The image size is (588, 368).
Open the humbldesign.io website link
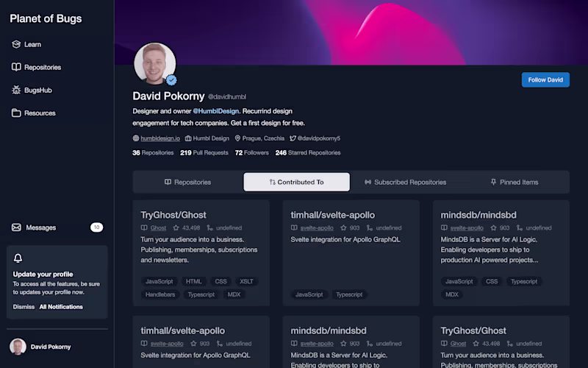tap(160, 138)
